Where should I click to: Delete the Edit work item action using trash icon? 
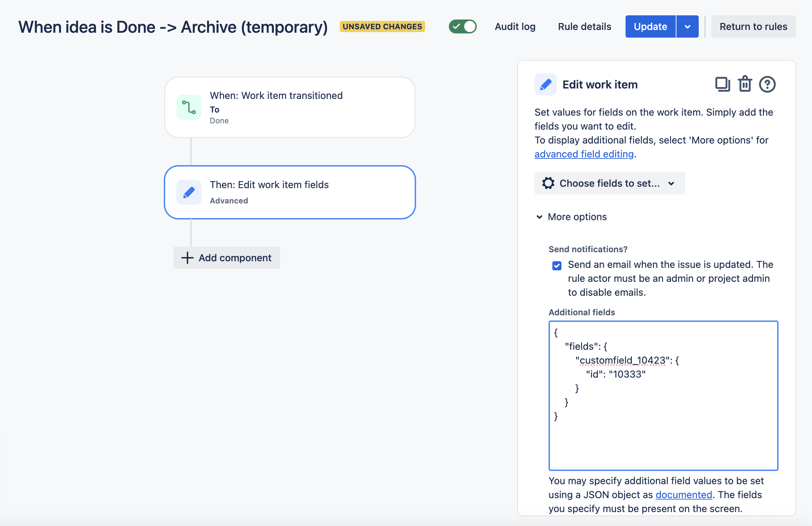point(745,84)
